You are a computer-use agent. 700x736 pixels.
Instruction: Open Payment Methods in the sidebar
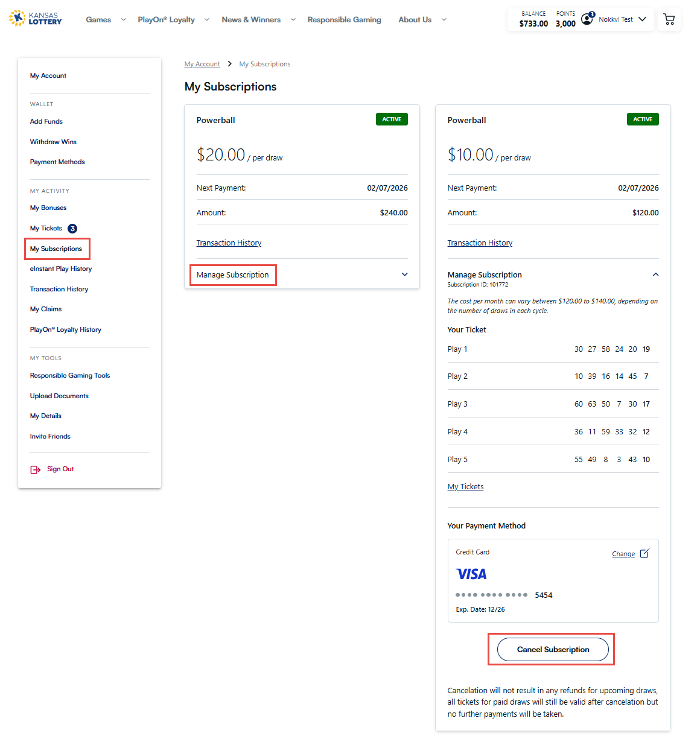(x=57, y=162)
